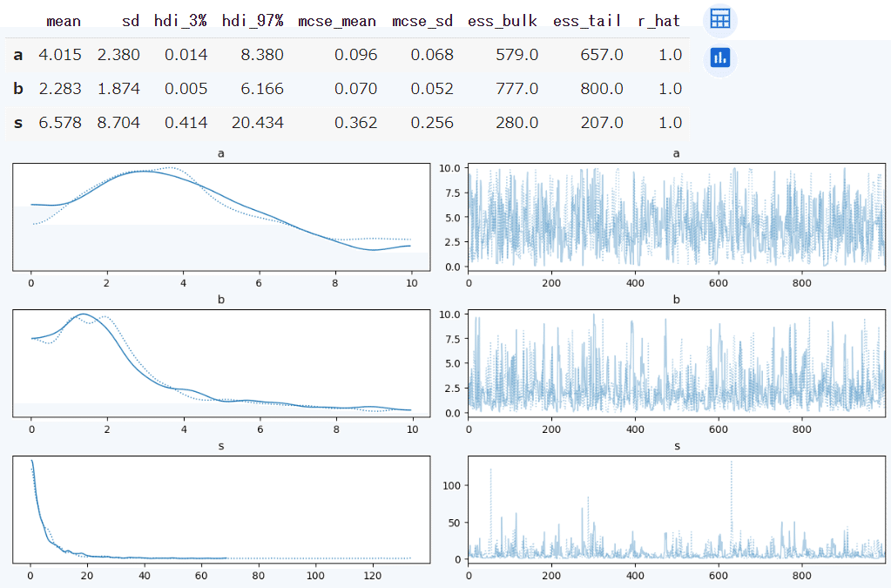Select the 'hdi_3%' column header
Viewport: 891px width, 588px height.
tap(180, 22)
